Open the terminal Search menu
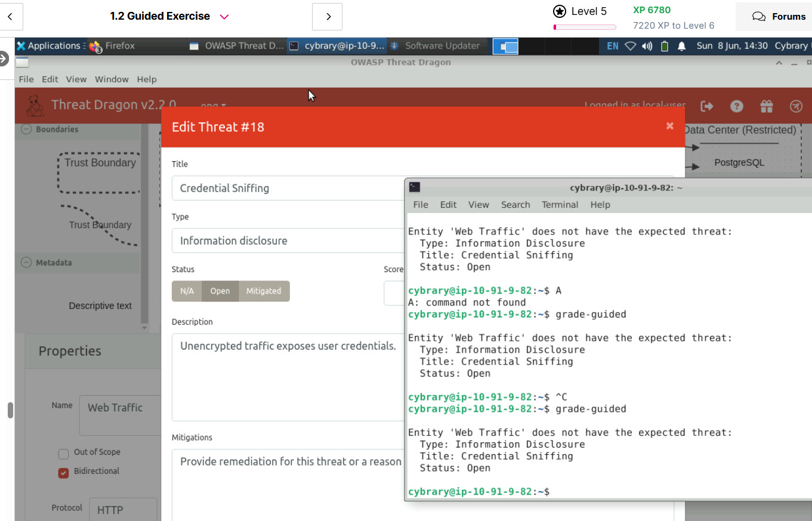The height and width of the screenshot is (521, 812). (515, 205)
